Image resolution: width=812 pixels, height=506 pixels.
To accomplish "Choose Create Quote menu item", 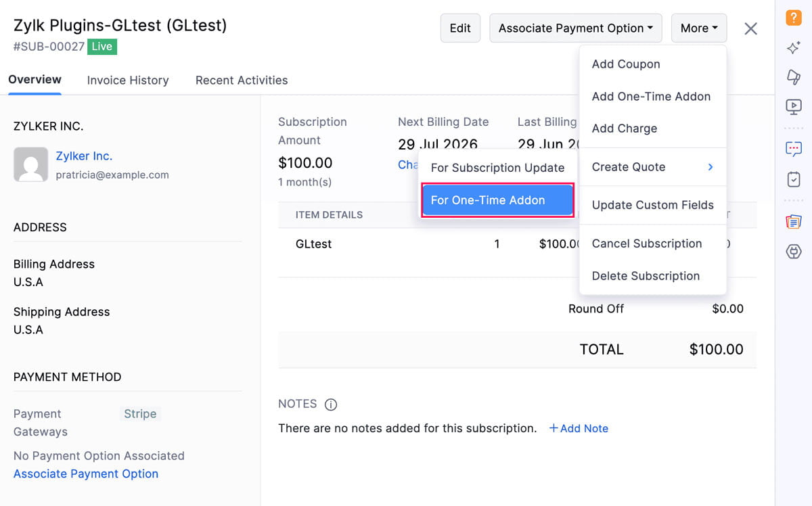I will (653, 167).
